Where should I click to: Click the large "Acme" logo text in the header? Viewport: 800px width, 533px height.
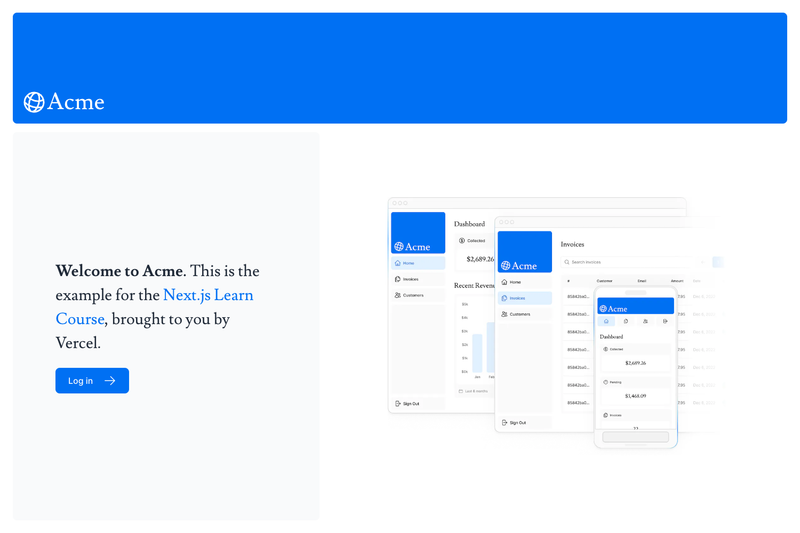(x=76, y=102)
